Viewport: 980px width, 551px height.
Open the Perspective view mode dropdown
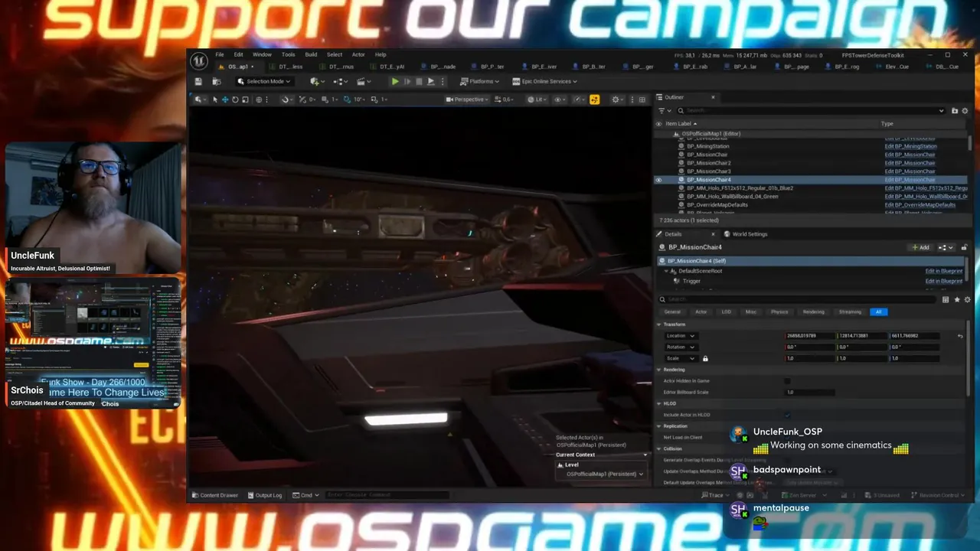pyautogui.click(x=467, y=99)
